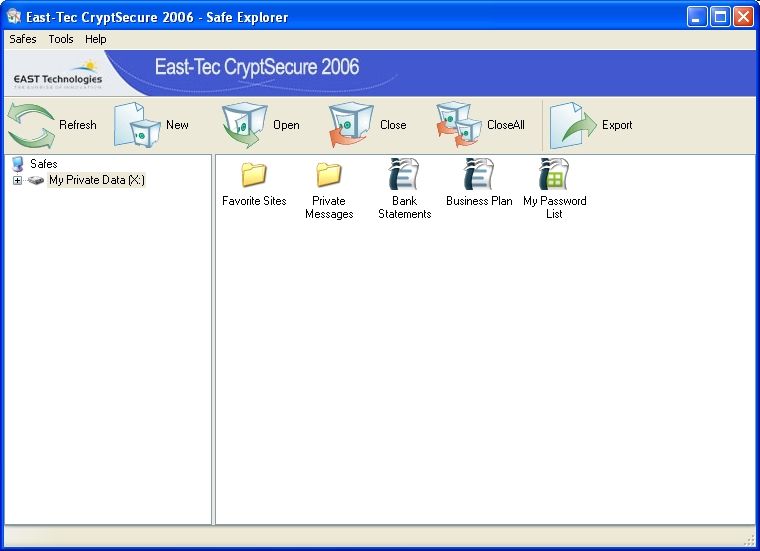Screen dimensions: 760x551
Task: Close the safe using Close icon
Action: click(x=351, y=125)
